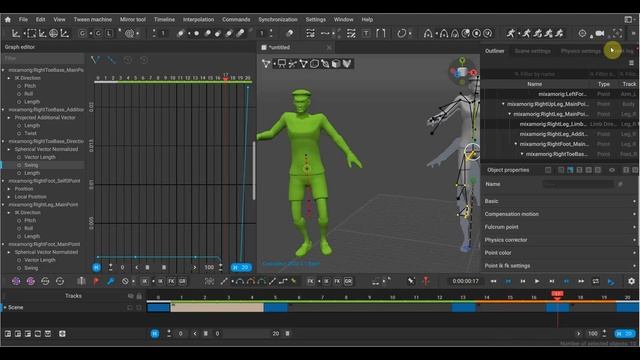Open the File menu

pyautogui.click(x=23, y=19)
